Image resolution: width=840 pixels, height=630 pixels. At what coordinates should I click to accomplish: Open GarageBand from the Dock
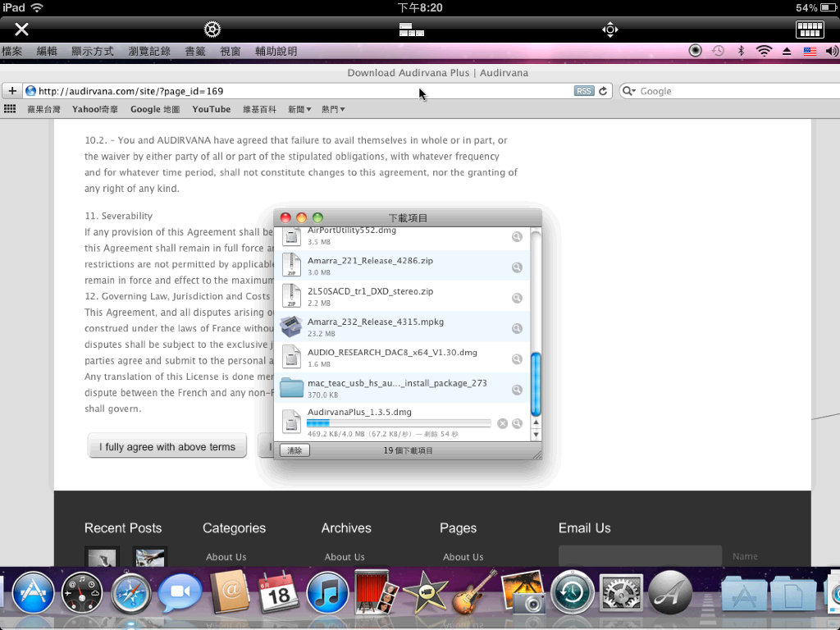(475, 592)
